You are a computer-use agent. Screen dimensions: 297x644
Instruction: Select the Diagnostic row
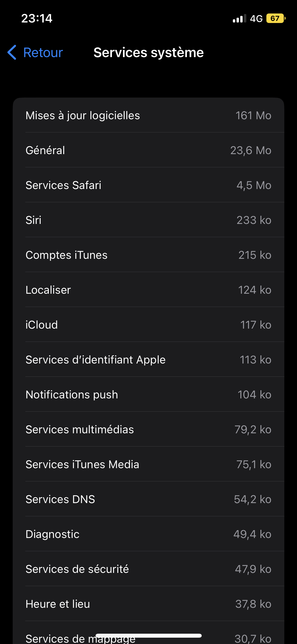[148, 534]
